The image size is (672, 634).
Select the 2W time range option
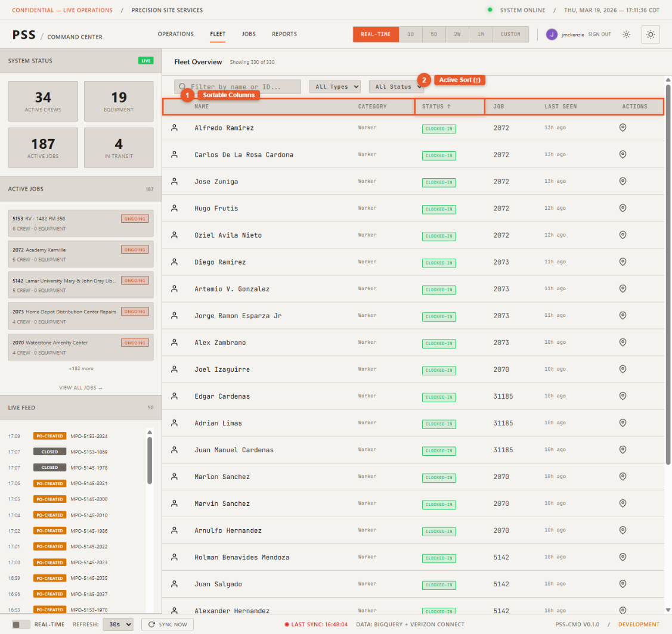click(457, 34)
